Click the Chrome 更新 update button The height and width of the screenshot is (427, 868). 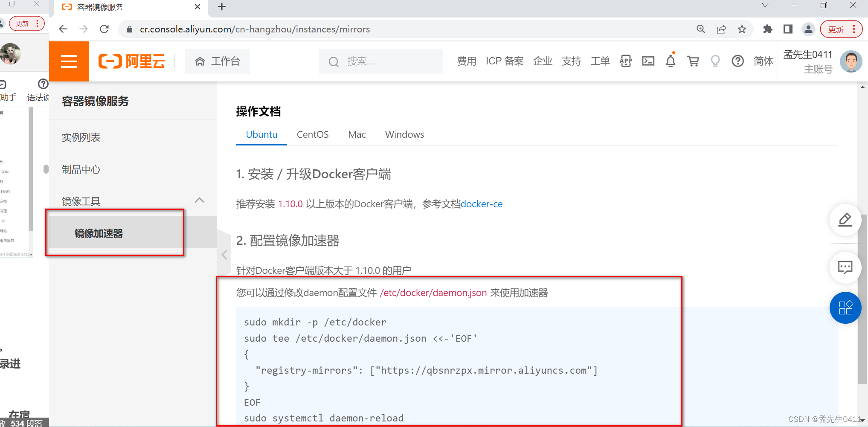coord(841,29)
